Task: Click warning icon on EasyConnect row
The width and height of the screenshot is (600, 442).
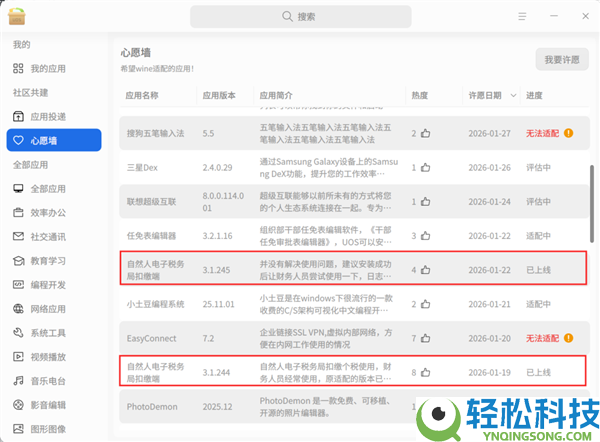Action: point(569,338)
